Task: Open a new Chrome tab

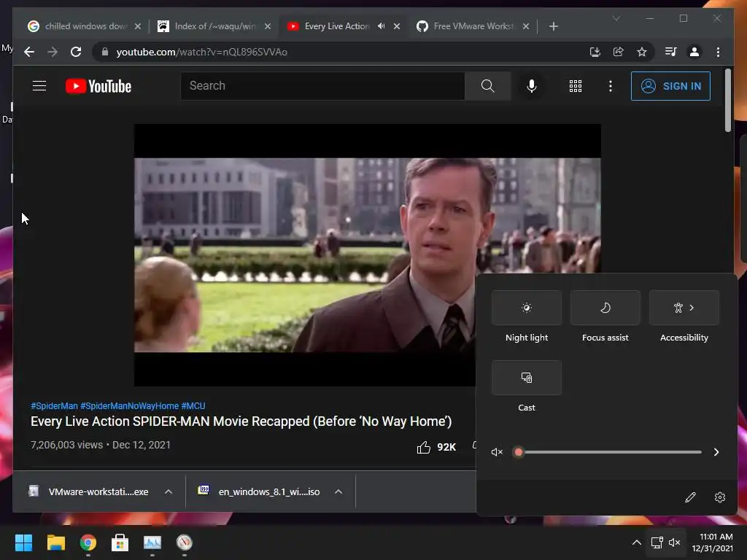Action: click(553, 26)
